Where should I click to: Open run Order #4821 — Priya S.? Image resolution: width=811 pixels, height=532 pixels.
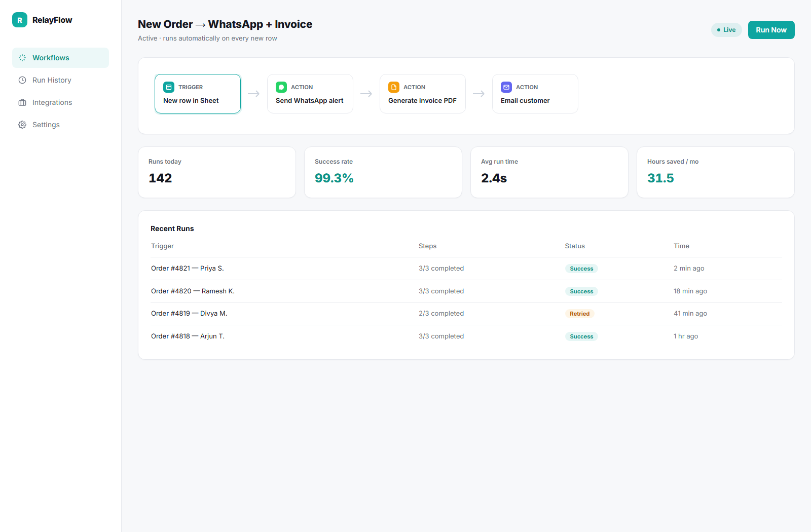tap(466, 269)
